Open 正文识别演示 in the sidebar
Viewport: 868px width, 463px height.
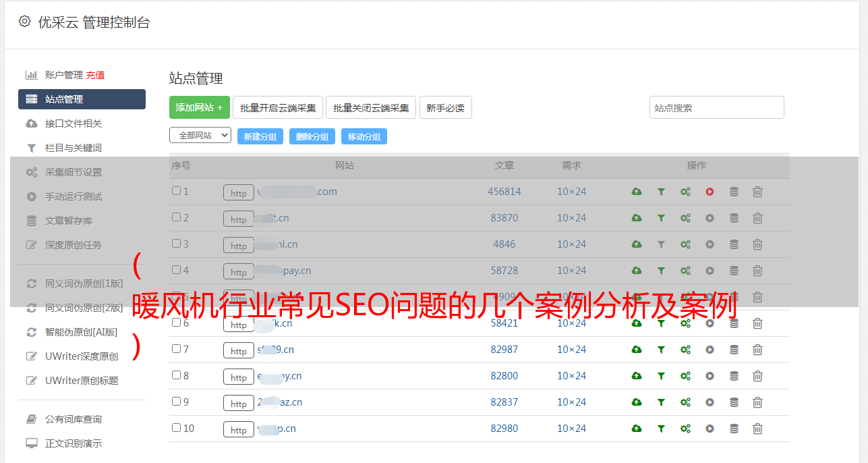pos(74,444)
